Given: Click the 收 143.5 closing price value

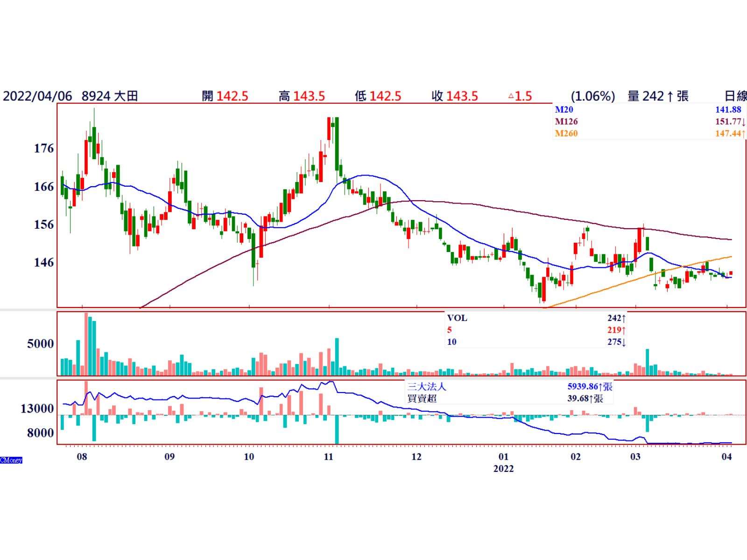Looking at the screenshot, I should [455, 96].
